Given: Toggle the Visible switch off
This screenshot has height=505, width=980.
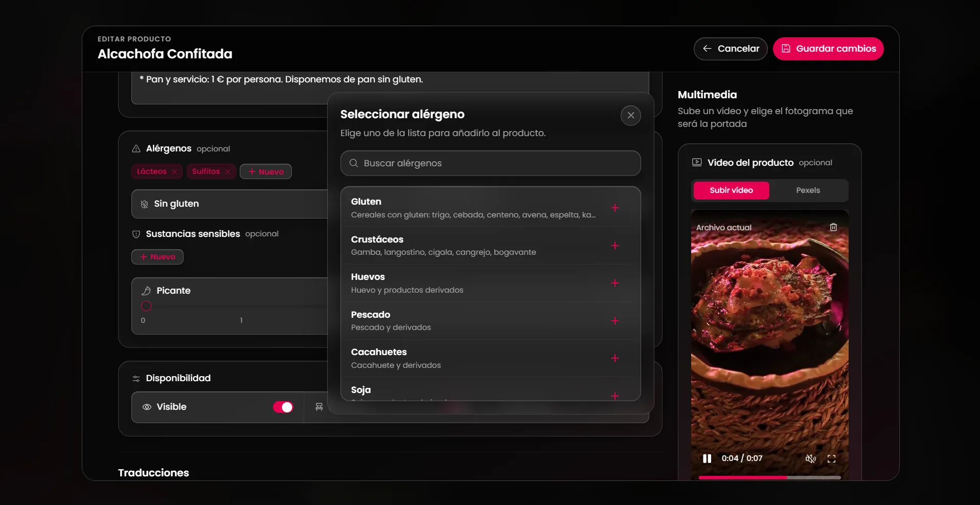Looking at the screenshot, I should pos(283,407).
